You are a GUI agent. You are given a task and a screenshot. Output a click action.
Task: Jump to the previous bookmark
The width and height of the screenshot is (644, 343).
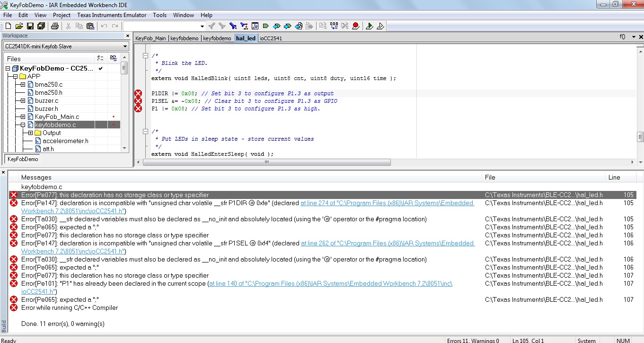[277, 26]
